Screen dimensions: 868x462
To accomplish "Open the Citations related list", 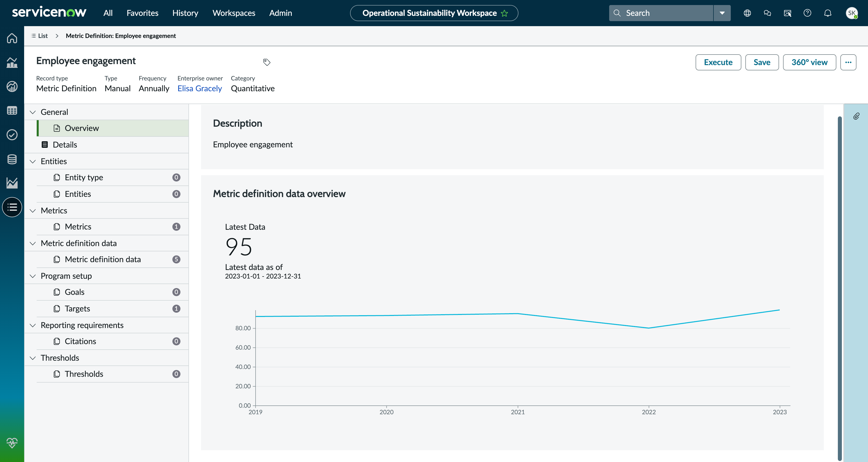I will point(113,341).
